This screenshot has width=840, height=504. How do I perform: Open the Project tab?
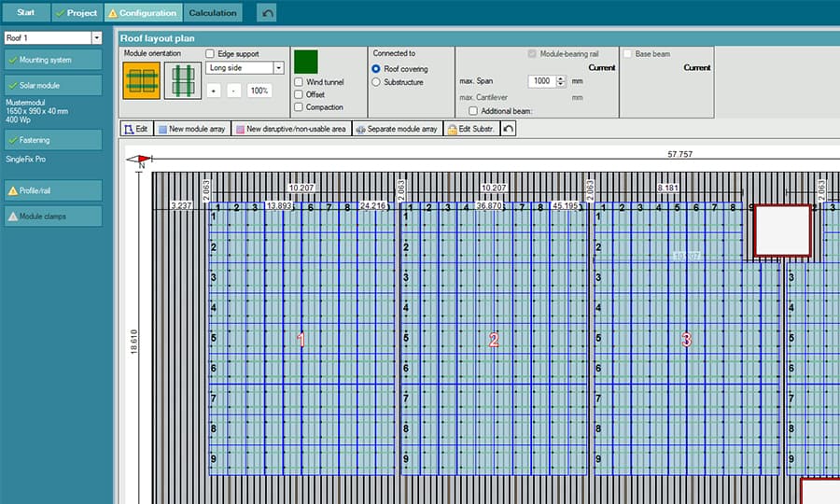(x=76, y=13)
